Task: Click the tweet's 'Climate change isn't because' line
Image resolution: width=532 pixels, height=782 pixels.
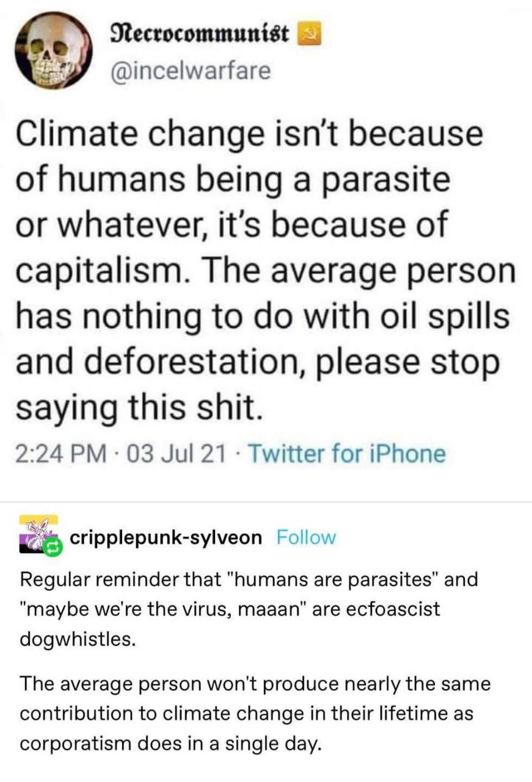Action: 248,134
